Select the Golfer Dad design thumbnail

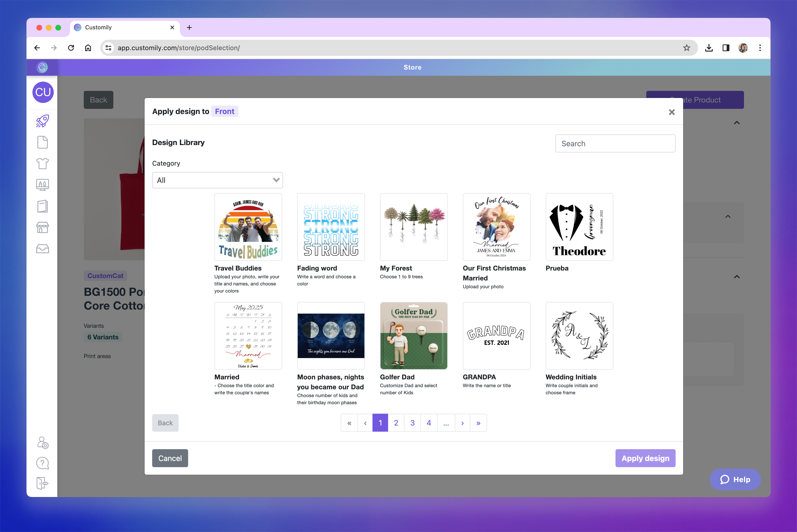(x=414, y=336)
